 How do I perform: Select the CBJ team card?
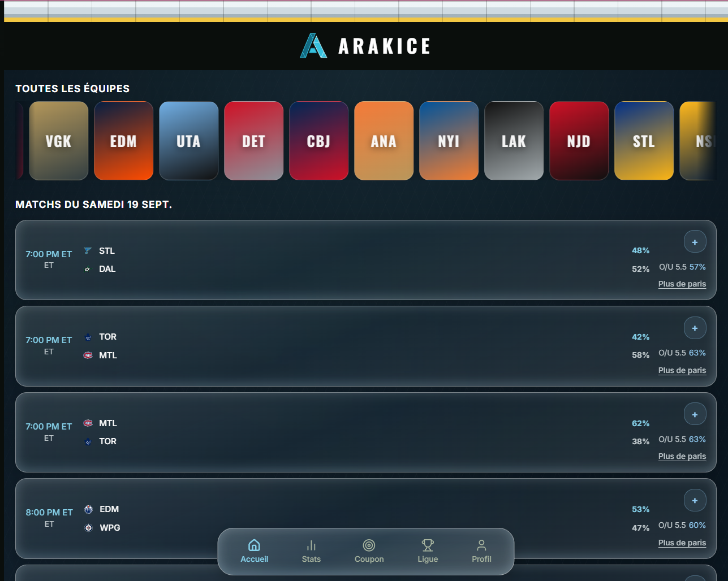coord(319,141)
